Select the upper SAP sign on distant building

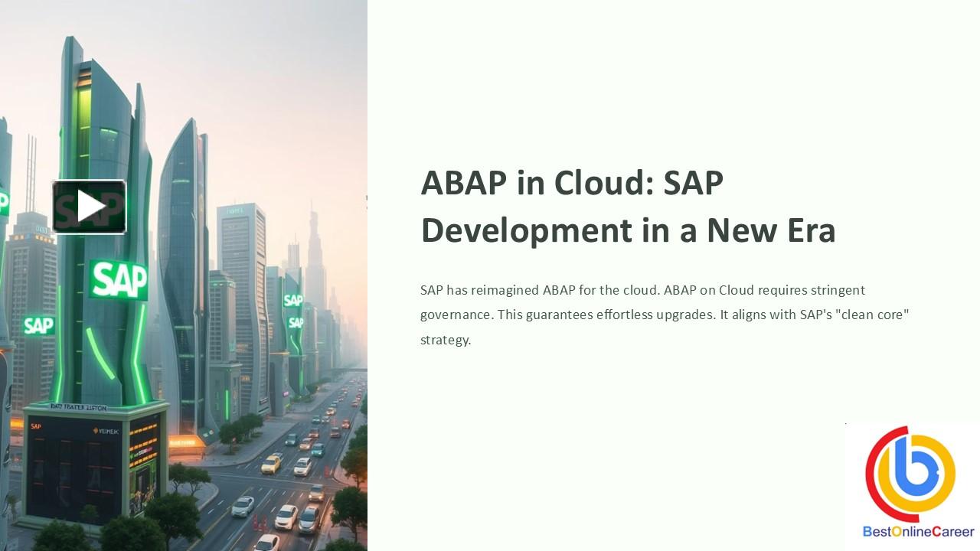(x=292, y=300)
